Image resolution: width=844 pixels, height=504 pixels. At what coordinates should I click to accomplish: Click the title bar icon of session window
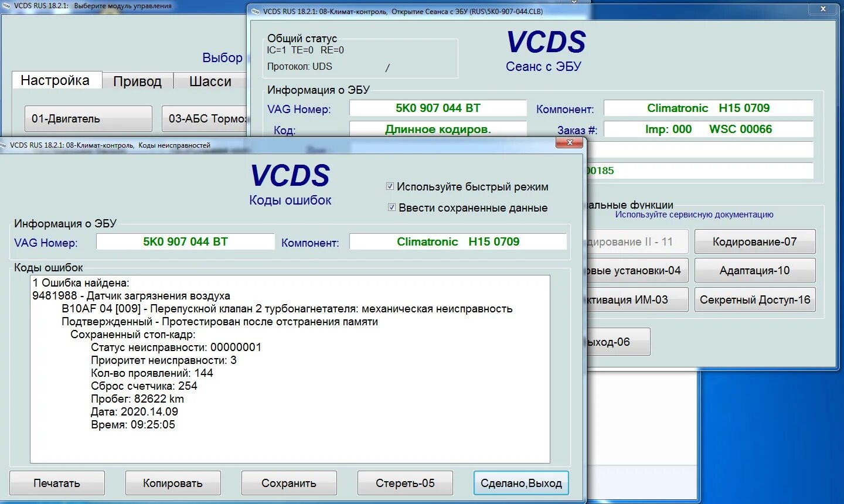pos(256,11)
